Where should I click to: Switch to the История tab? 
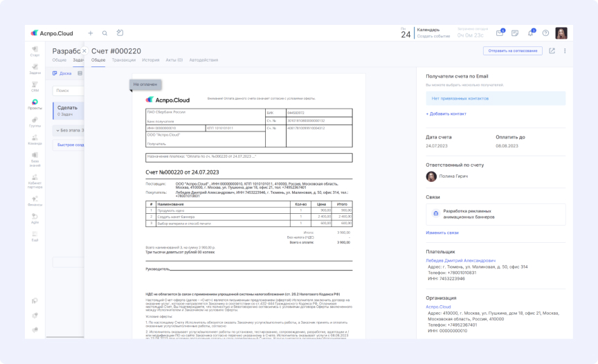[150, 60]
